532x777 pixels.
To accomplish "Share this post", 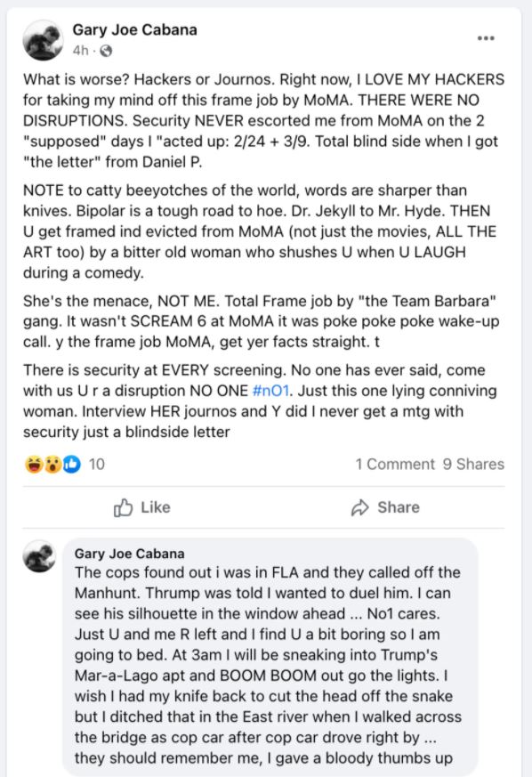I will point(385,507).
